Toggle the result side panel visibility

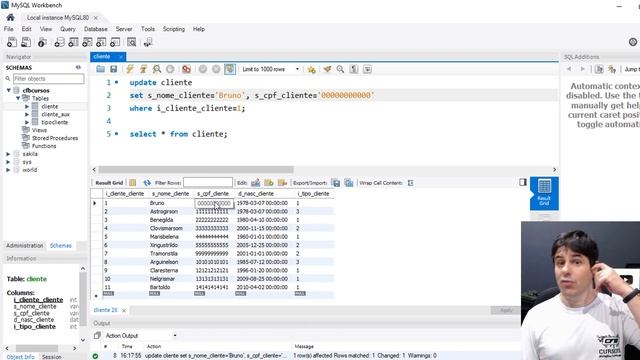[523, 182]
